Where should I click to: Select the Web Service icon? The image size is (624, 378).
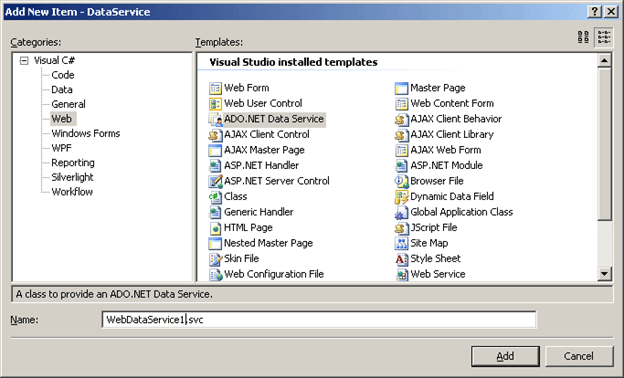(x=401, y=274)
